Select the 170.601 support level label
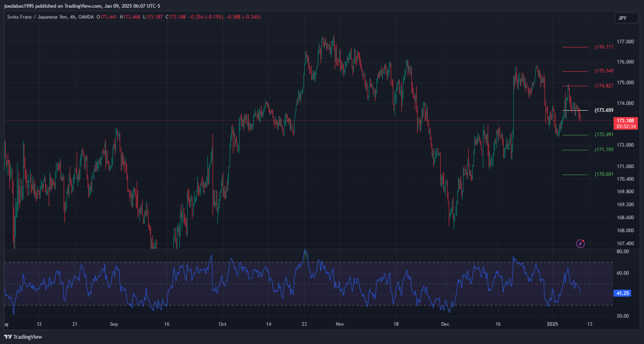 [x=604, y=174]
